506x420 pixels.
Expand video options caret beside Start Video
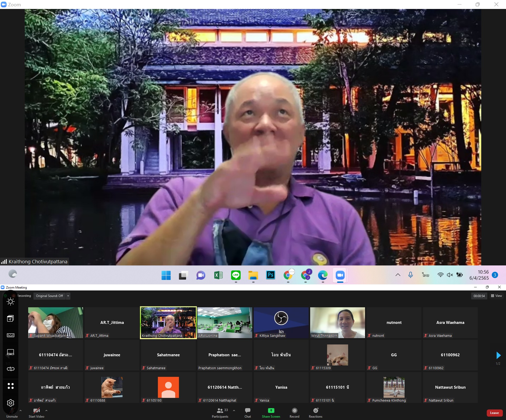46,410
